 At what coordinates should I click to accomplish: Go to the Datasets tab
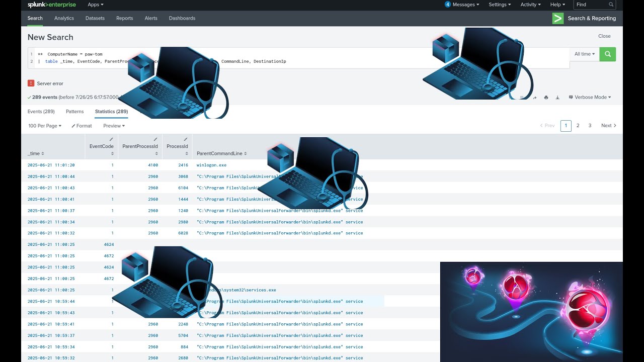pos(95,18)
